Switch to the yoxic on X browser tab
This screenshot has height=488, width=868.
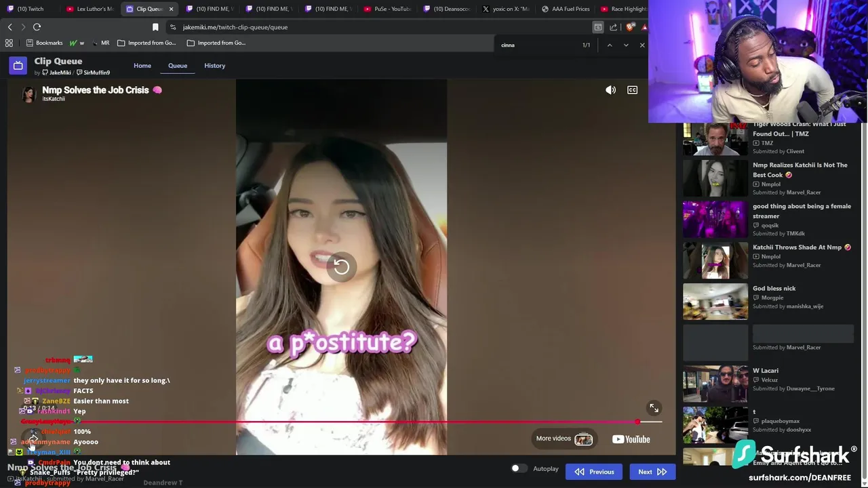tap(506, 9)
